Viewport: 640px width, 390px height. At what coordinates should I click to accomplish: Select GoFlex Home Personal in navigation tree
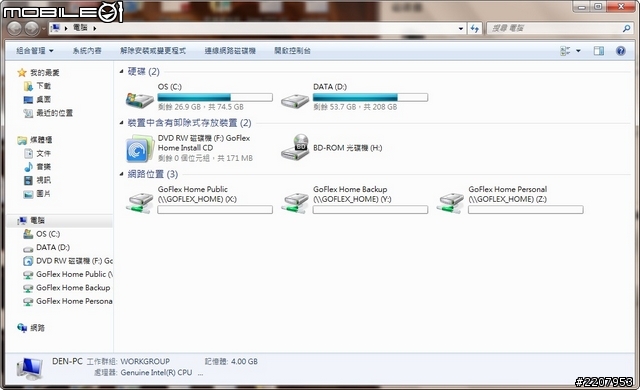(68, 301)
